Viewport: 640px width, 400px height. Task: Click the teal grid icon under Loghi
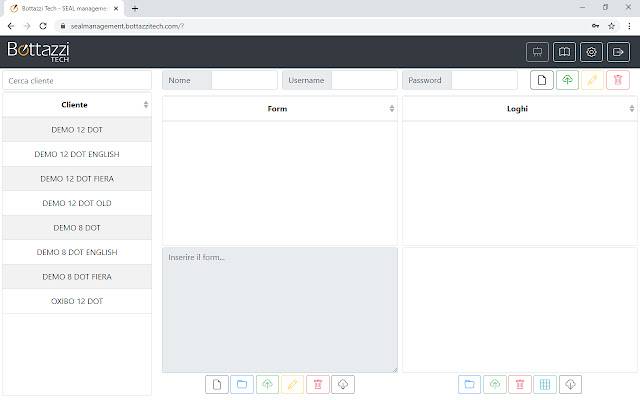click(545, 384)
